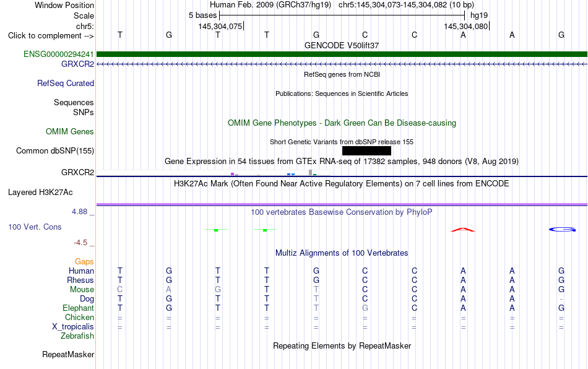Open the OMIM Genes track label
The image size is (588, 369).
coord(70,131)
